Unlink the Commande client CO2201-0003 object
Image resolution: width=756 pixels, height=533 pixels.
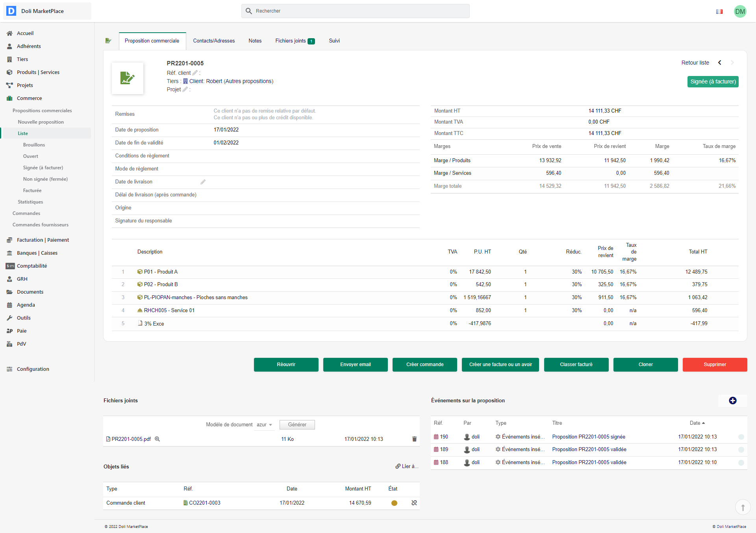coord(414,503)
